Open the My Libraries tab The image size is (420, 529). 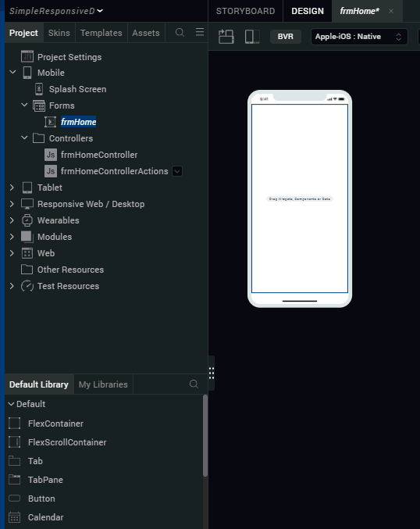(x=103, y=384)
